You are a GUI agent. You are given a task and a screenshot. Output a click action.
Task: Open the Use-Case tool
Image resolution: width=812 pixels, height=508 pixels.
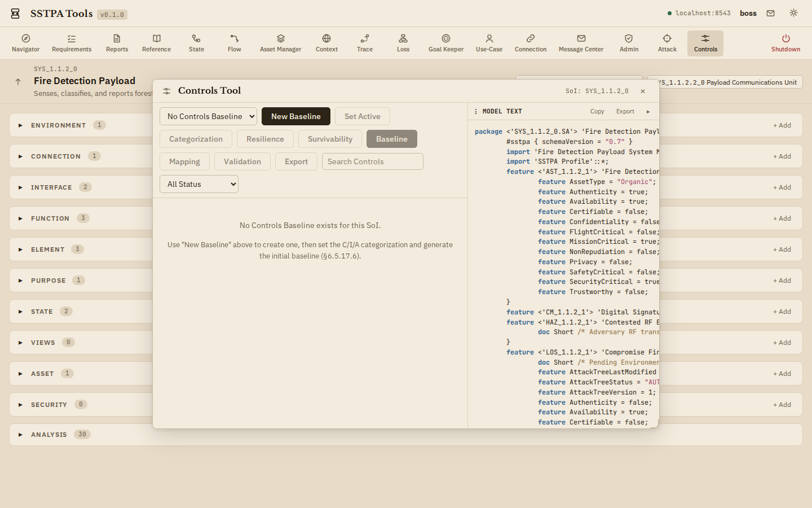tap(489, 43)
